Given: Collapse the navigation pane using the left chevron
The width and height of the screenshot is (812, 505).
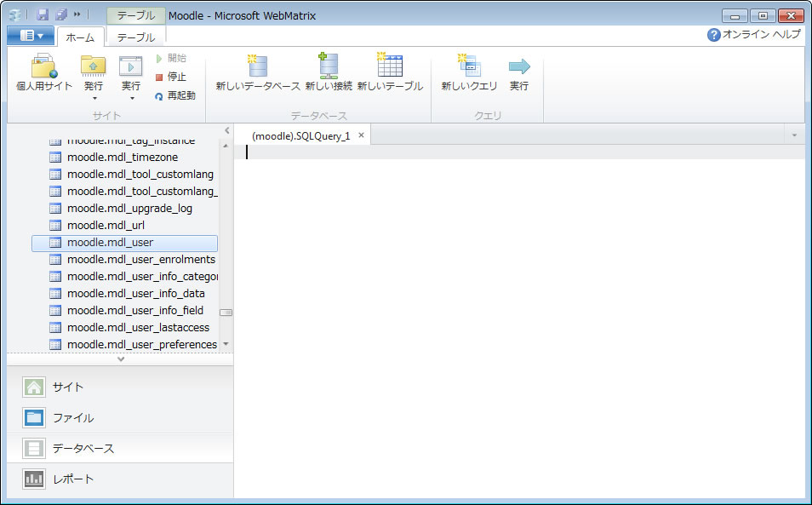Looking at the screenshot, I should coord(226,130).
